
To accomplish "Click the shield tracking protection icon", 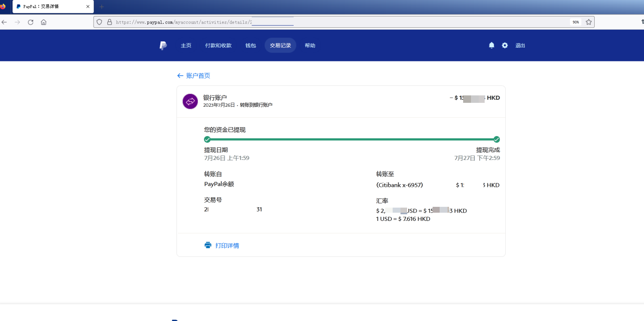I will [99, 22].
